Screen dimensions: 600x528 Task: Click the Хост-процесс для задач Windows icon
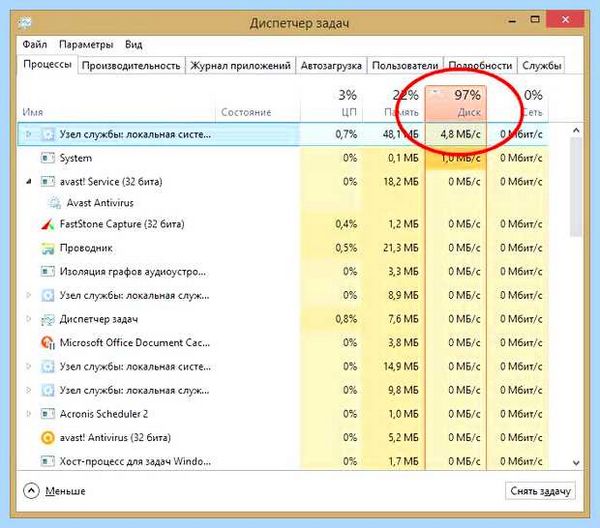pyautogui.click(x=47, y=461)
